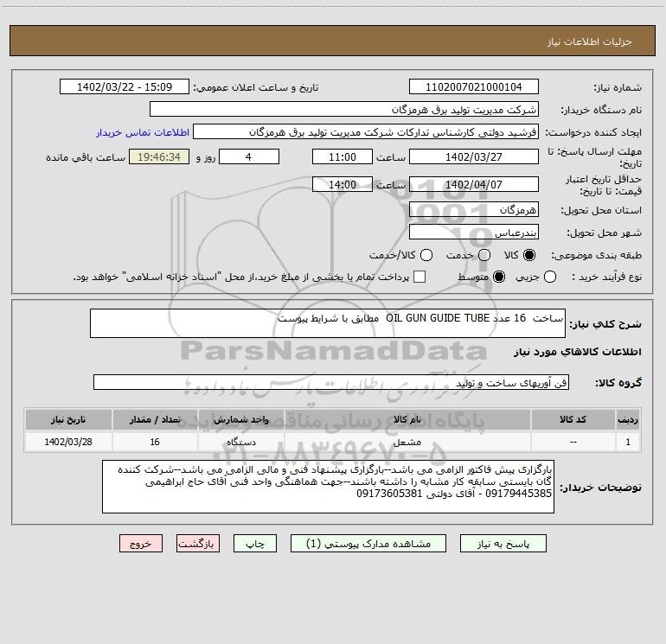666x644 pixels.
Task: Open the اطلاعات تماس خریدار link
Action: 143,132
